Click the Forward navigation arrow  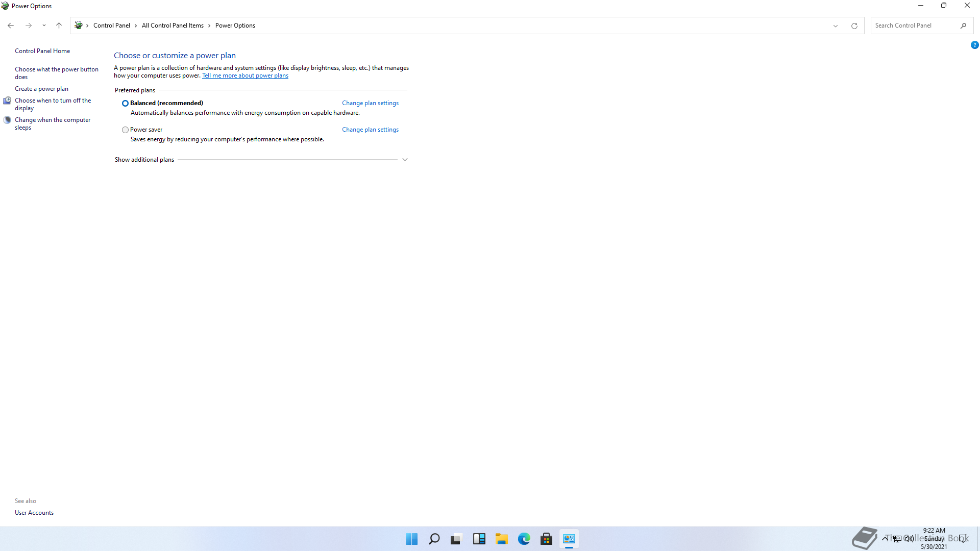click(x=29, y=26)
